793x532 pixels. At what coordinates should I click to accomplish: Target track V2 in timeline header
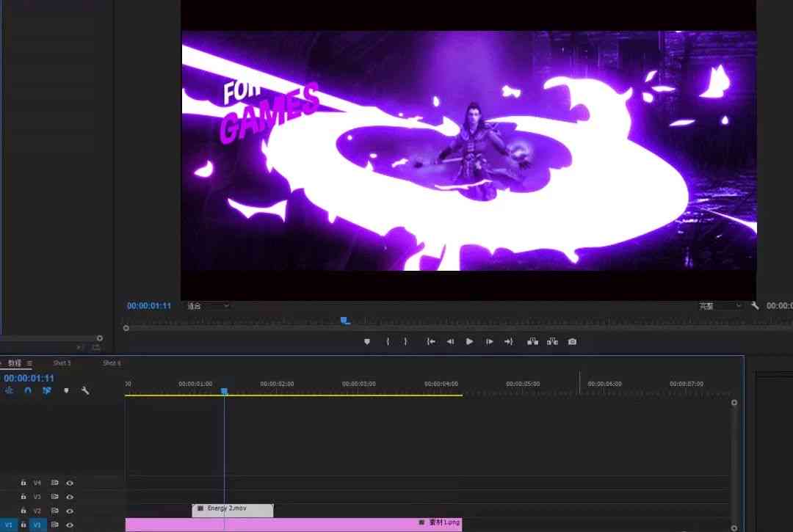pyautogui.click(x=37, y=511)
